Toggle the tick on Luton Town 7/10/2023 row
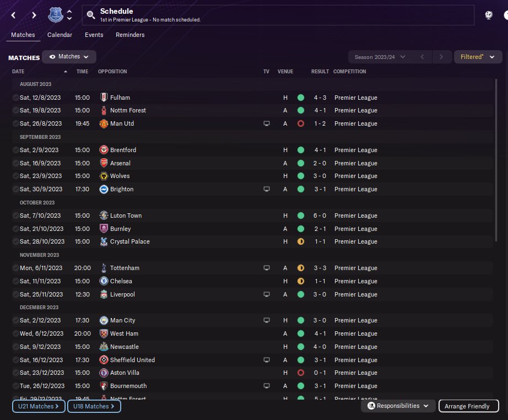 15,215
